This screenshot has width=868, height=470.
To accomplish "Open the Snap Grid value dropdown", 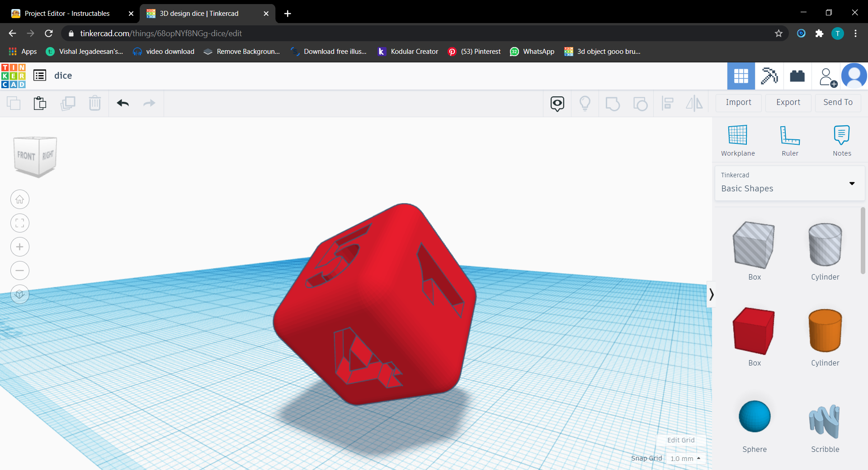I will click(685, 458).
